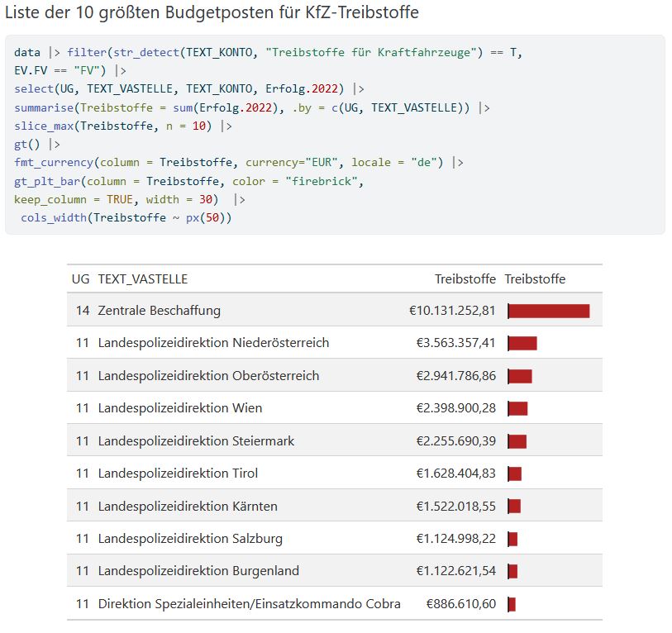Click the red bar for Landespolizeidirektion Salzburg
This screenshot has width=672, height=633.
click(x=512, y=539)
